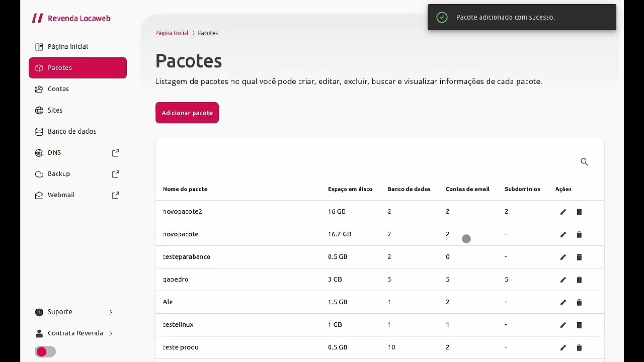The height and width of the screenshot is (362, 644).
Task: Click the search magnifier icon above table
Action: pos(584,162)
